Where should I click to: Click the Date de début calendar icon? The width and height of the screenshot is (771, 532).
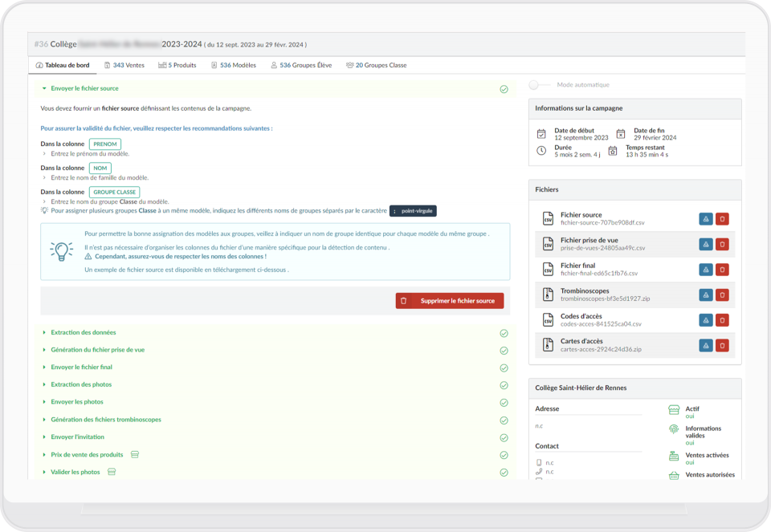click(x=541, y=134)
